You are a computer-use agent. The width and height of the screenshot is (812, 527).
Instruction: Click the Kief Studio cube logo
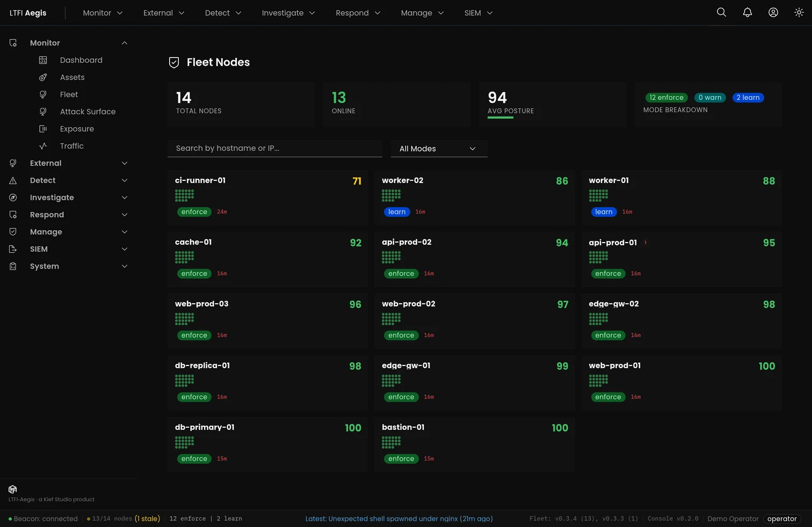coord(13,489)
